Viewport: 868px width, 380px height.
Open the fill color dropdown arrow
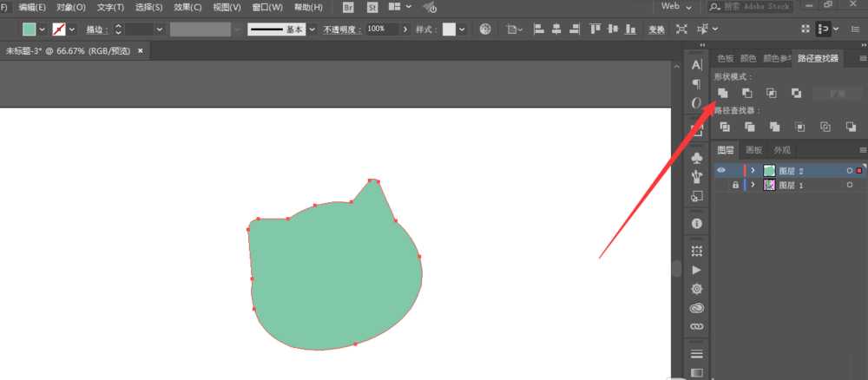tap(42, 29)
